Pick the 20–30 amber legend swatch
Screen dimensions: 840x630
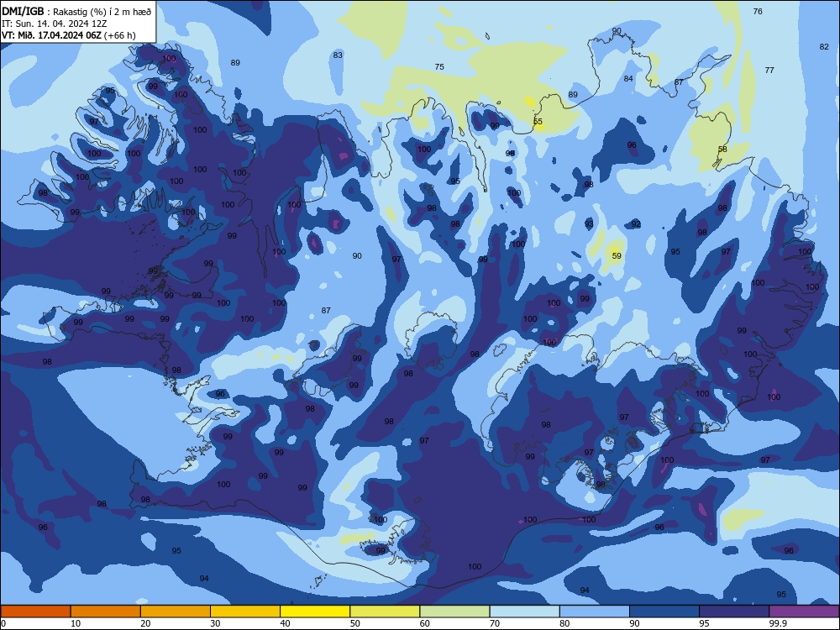176,612
